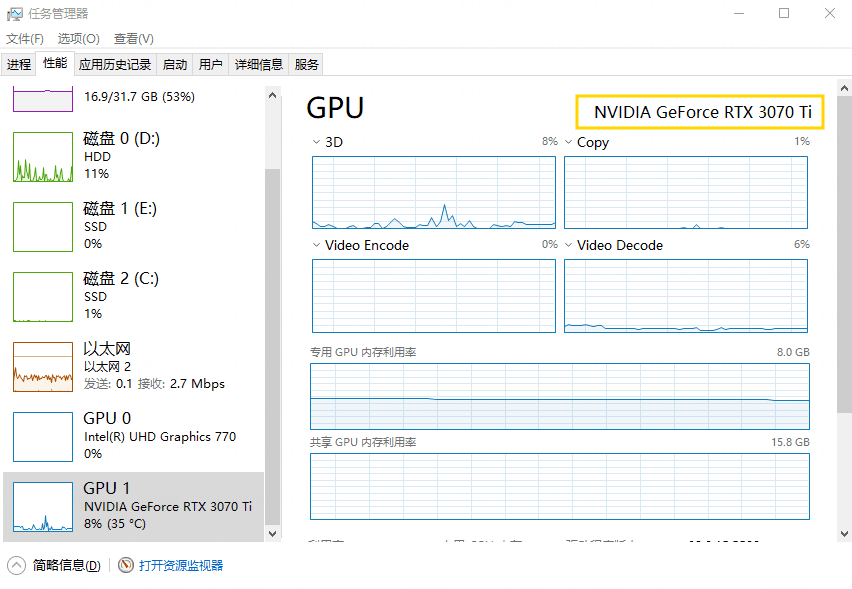
Task: Click the 6% value beside Video Decode
Action: (802, 245)
